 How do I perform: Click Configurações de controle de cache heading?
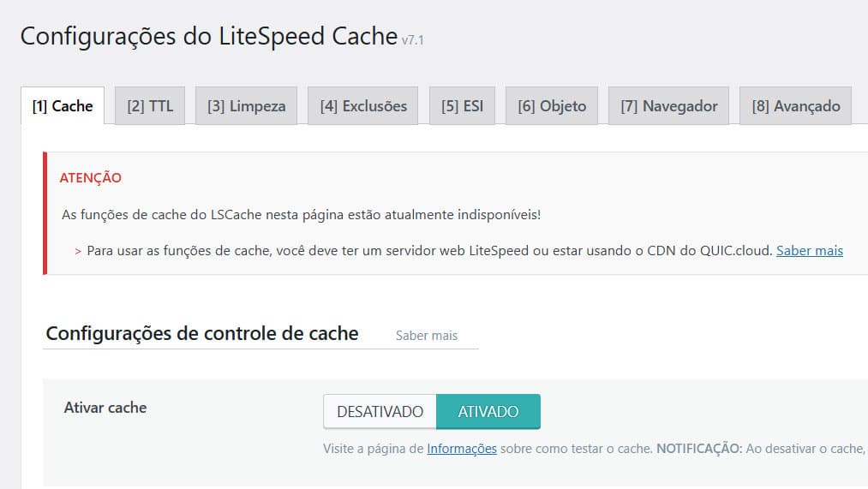(202, 333)
